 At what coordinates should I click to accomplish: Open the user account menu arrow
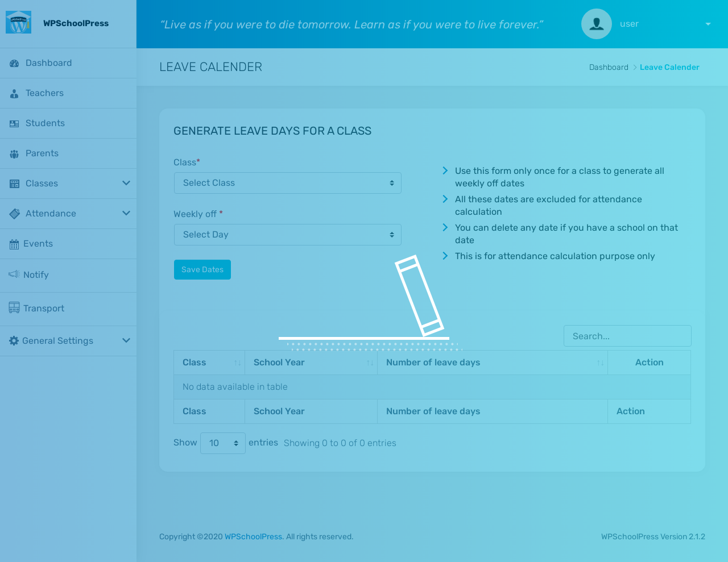(x=708, y=24)
